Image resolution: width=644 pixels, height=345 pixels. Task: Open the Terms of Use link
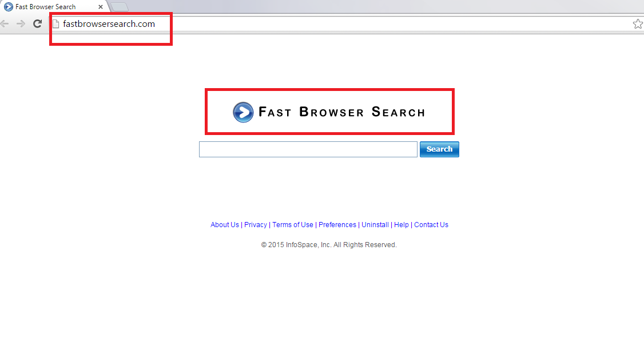tap(292, 225)
